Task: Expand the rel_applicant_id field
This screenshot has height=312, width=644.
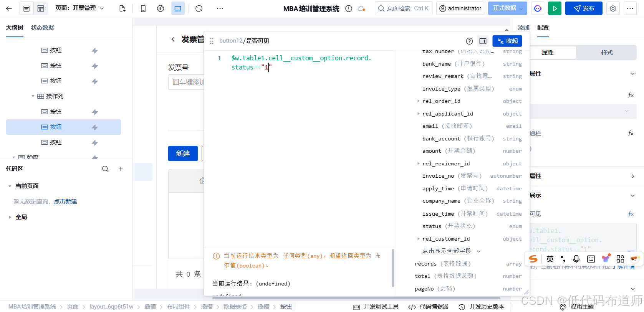Action: (x=418, y=114)
